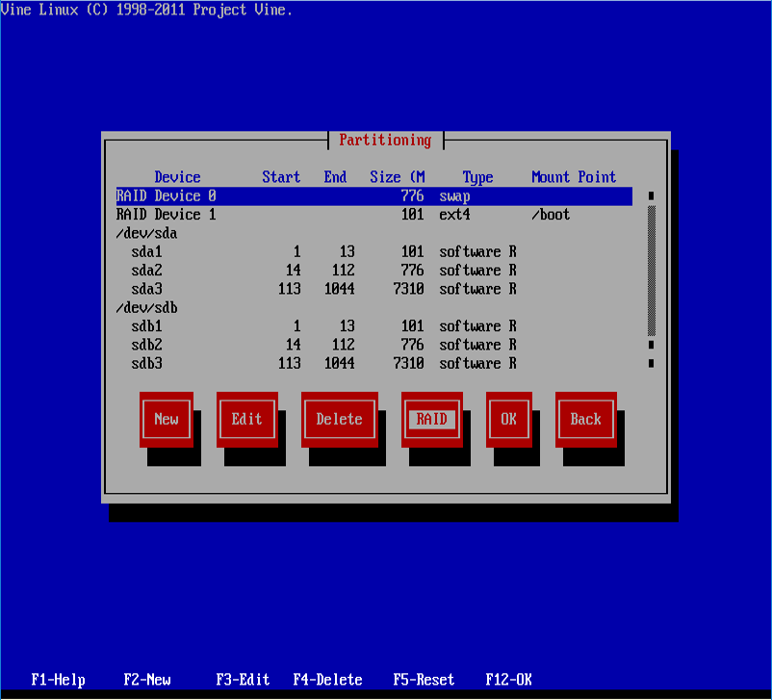Select the /dev/sdb drive row
772x700 pixels.
point(374,308)
